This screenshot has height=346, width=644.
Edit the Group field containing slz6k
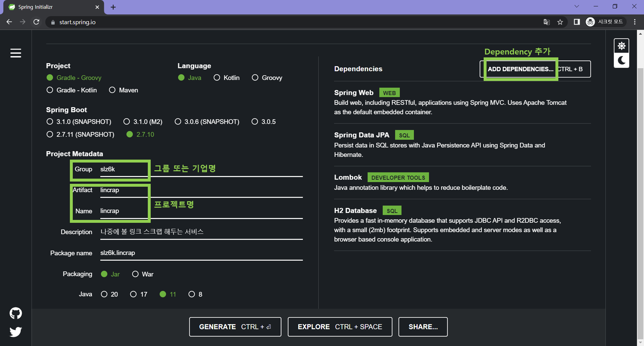[x=201, y=169]
